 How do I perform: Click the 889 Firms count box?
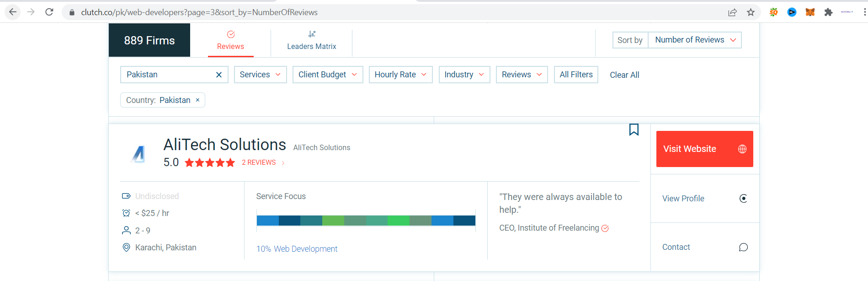point(149,40)
